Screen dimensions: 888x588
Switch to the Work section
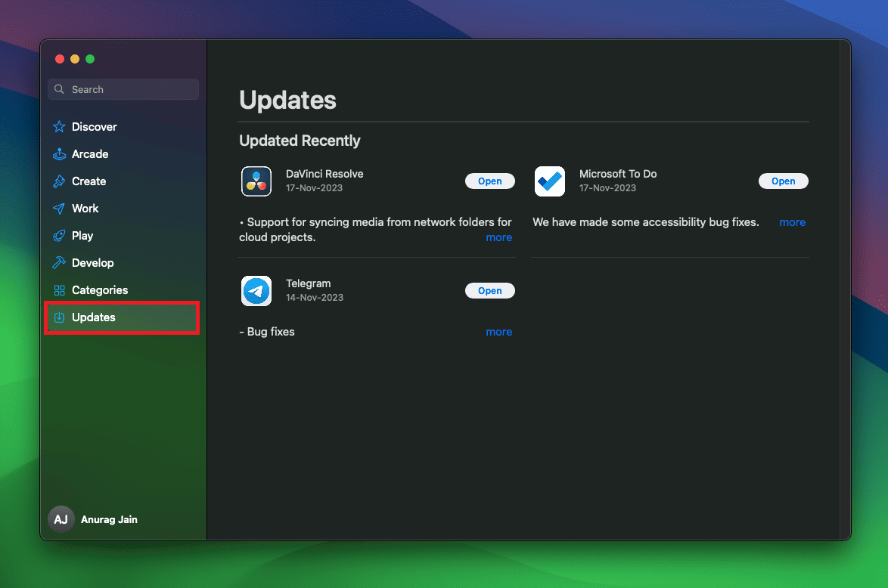122,209
